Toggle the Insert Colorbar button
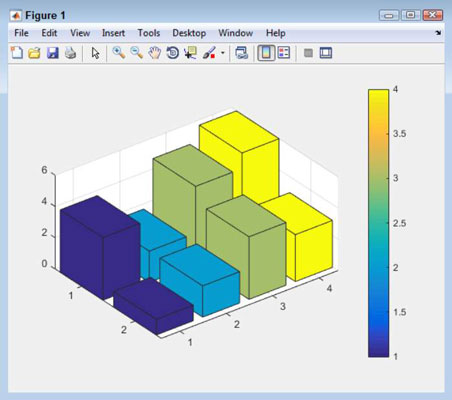The image size is (452, 400). [x=266, y=53]
